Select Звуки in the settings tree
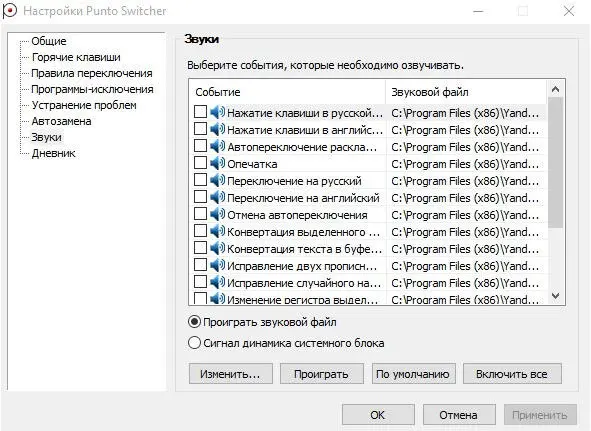This screenshot has width=591, height=431. (46, 137)
